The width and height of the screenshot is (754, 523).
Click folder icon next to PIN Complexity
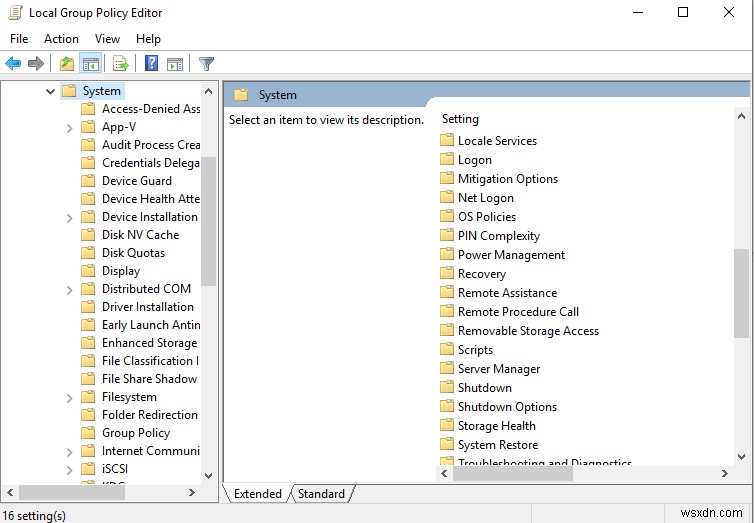[x=447, y=235]
